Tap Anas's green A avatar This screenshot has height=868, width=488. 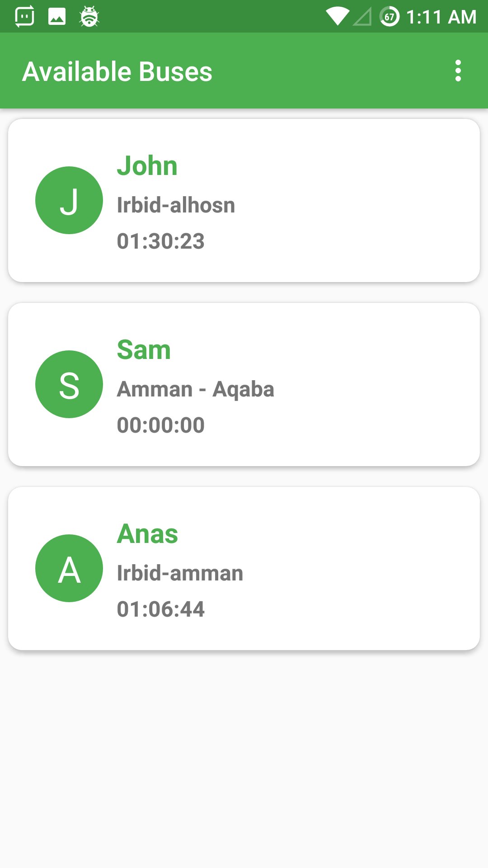coord(69,568)
